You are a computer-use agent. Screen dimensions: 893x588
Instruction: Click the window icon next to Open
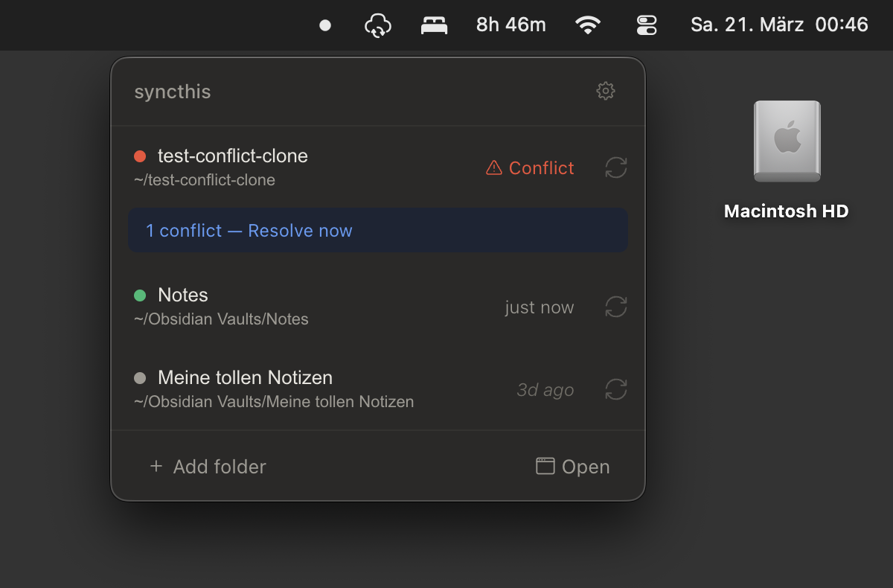544,466
